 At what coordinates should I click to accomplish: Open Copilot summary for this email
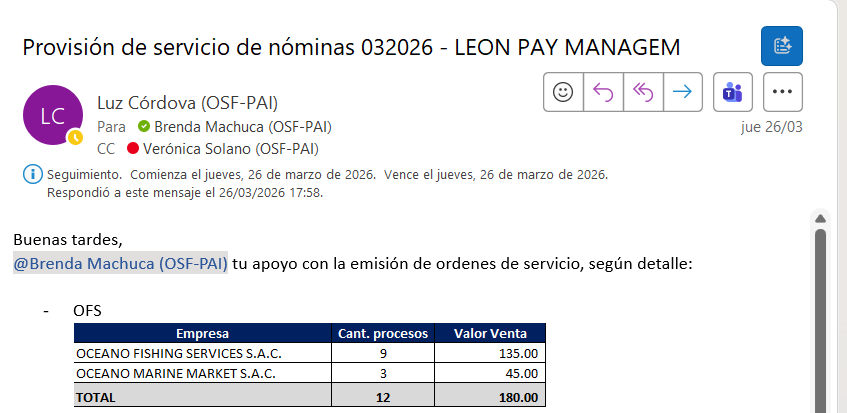pyautogui.click(x=782, y=46)
